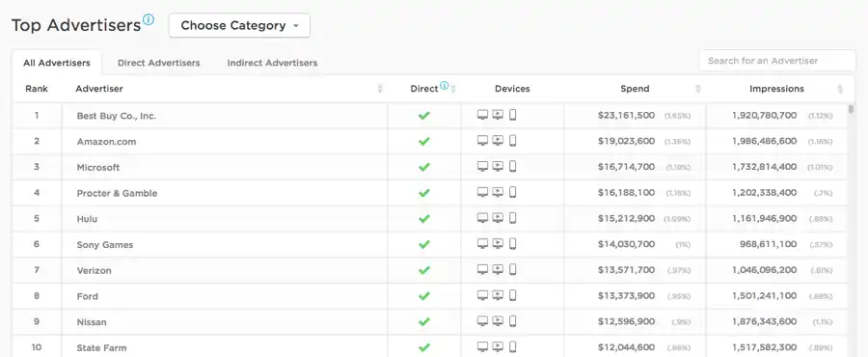Screen dimensions: 868x357
Task: Click the green Direct checkmark for Hulu
Action: click(x=424, y=219)
